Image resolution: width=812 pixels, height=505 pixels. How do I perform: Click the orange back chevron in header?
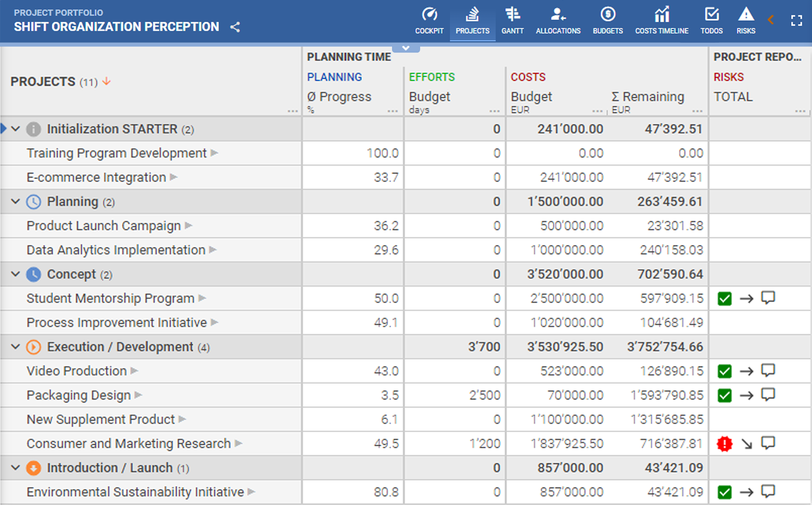771,20
